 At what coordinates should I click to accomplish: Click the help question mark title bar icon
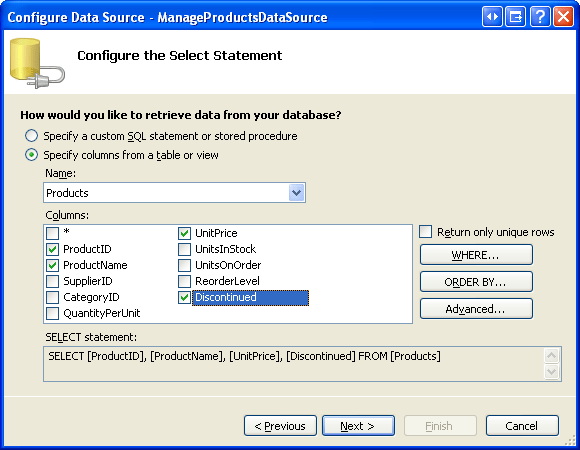(x=540, y=17)
